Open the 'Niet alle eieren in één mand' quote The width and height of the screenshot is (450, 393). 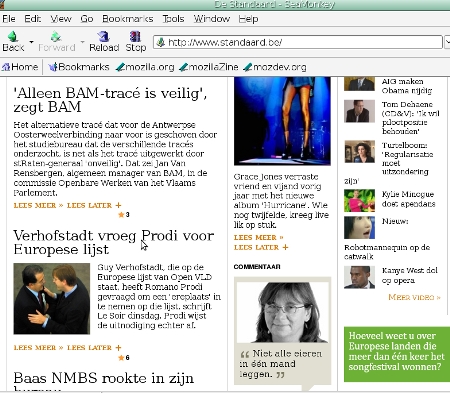281,364
